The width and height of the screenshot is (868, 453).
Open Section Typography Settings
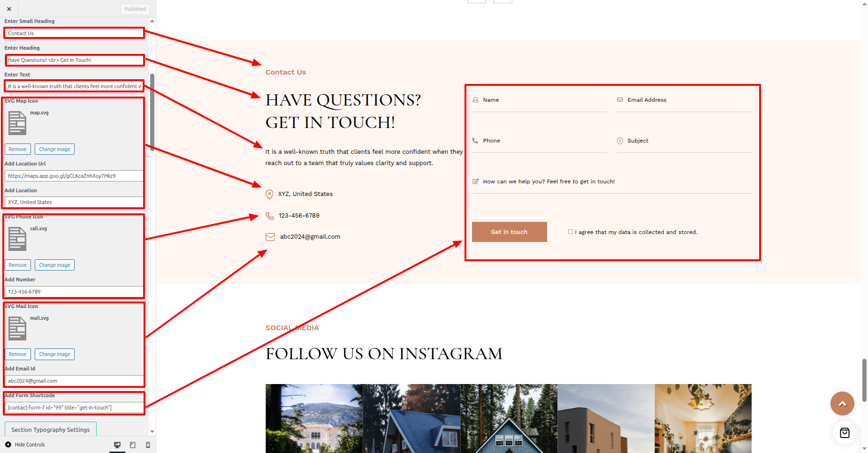[51, 430]
